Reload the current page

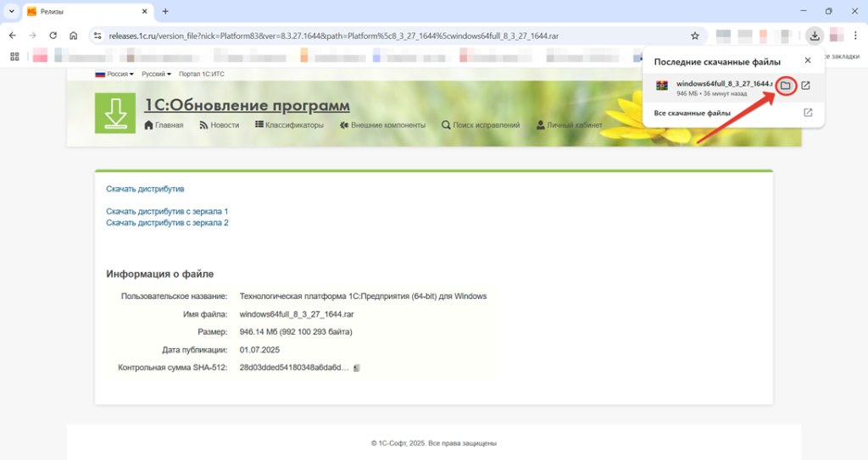click(x=53, y=36)
